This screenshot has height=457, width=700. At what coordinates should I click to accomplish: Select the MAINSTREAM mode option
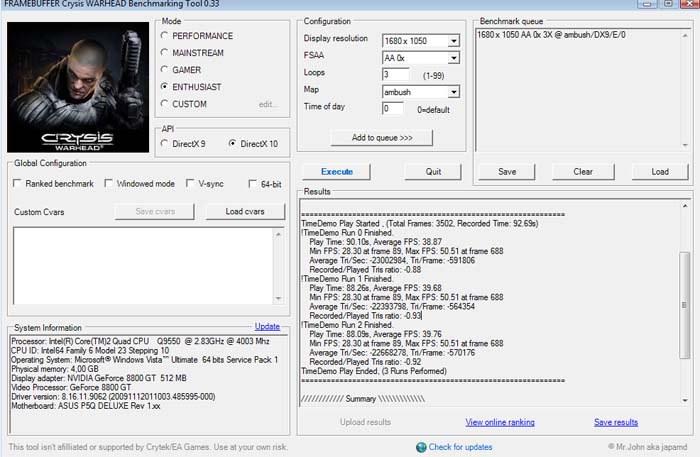point(164,53)
